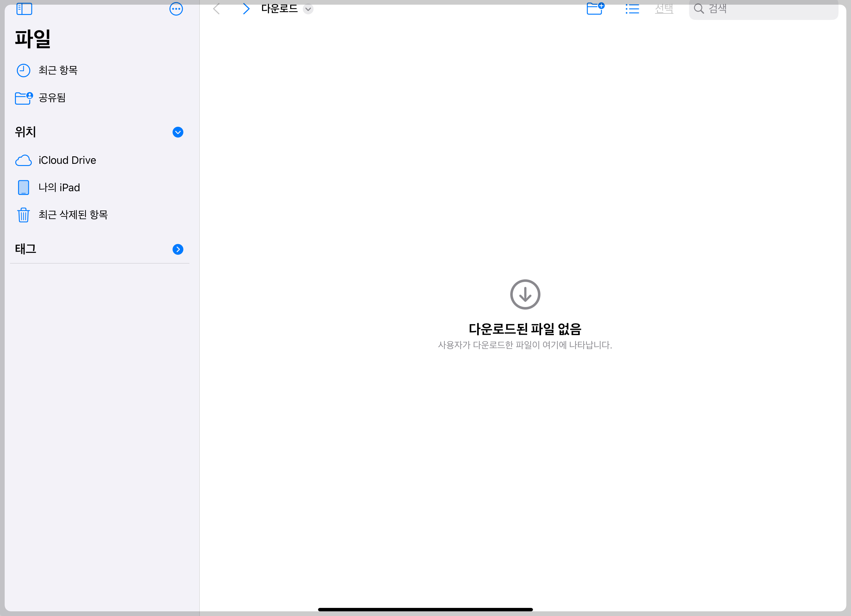
Task: Click the home indicator bar at bottom
Action: point(425,610)
